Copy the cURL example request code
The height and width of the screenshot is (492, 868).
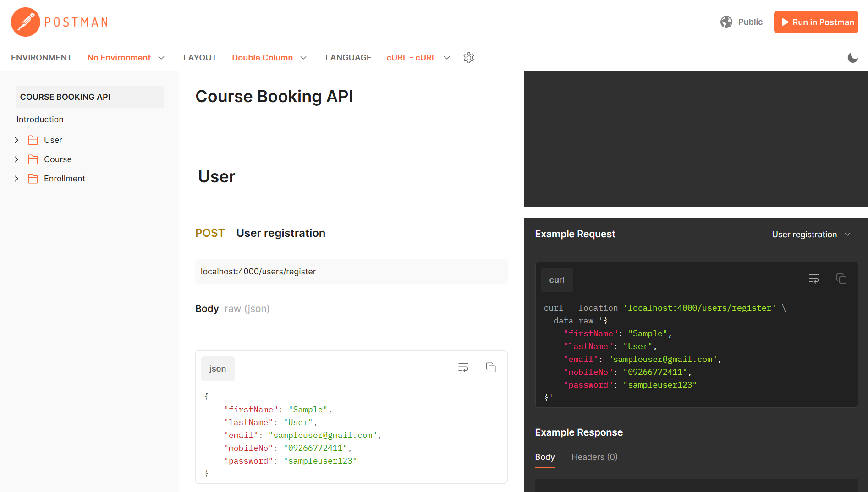tap(842, 279)
